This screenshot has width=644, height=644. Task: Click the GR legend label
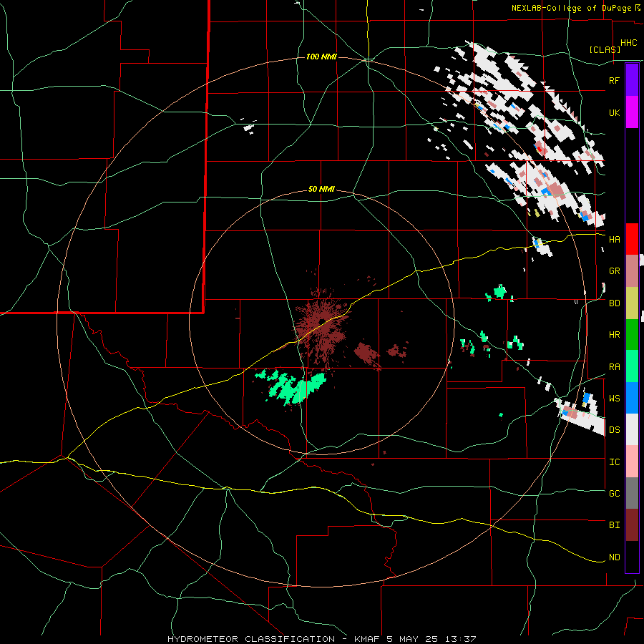click(614, 271)
